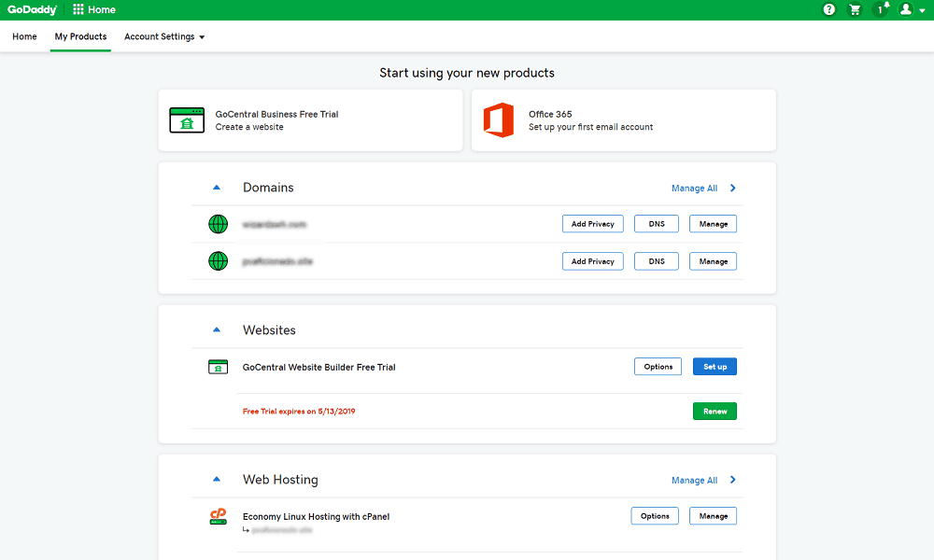Image resolution: width=934 pixels, height=560 pixels.
Task: Click GoCentral Website Builder Free Trial text
Action: pyautogui.click(x=319, y=367)
